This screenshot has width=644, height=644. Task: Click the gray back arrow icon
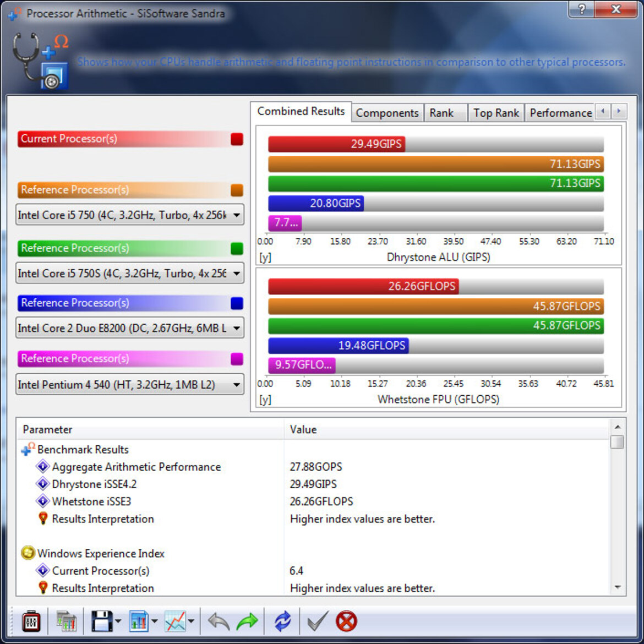(219, 621)
